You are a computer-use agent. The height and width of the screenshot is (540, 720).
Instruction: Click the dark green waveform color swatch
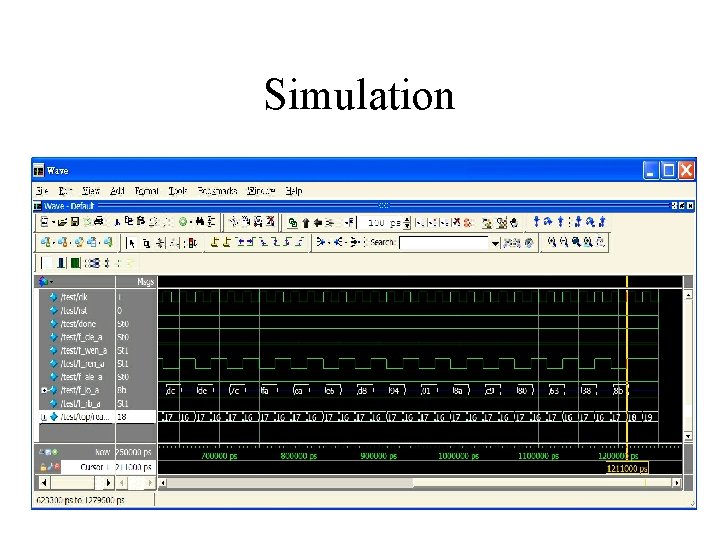coord(75,263)
